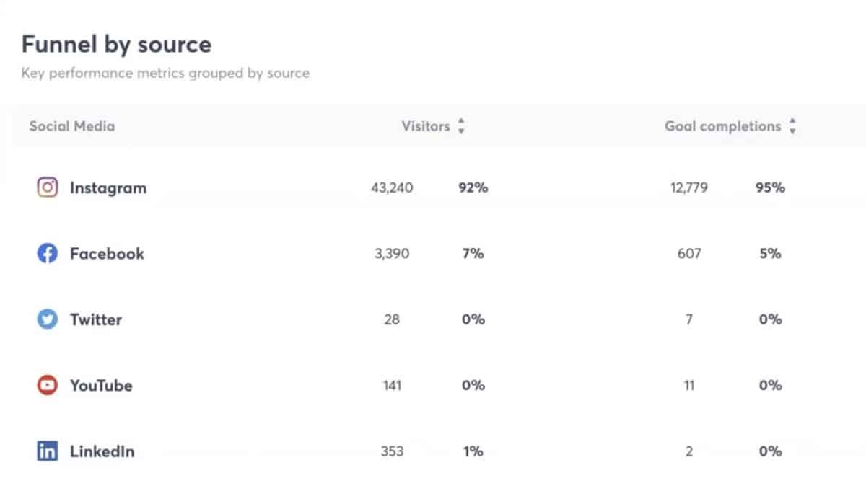Sort by Visitors using the sort arrows
The image size is (866, 504).
461,126
